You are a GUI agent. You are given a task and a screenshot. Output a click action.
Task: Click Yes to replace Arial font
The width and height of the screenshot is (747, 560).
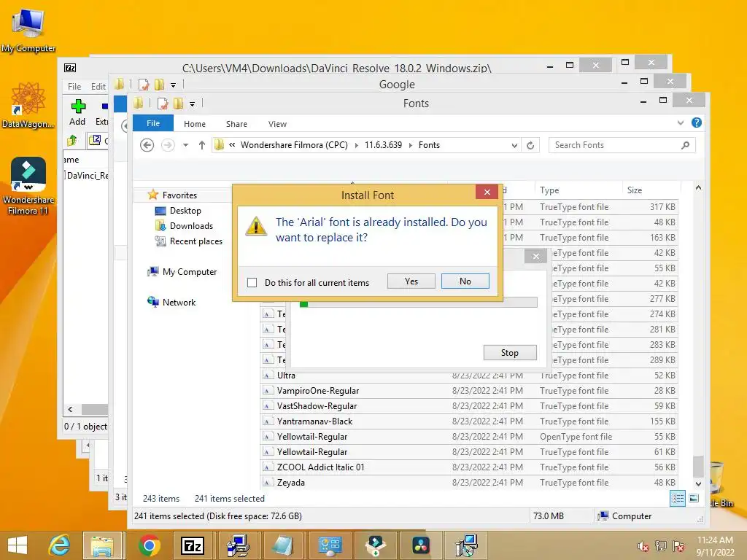pyautogui.click(x=411, y=281)
